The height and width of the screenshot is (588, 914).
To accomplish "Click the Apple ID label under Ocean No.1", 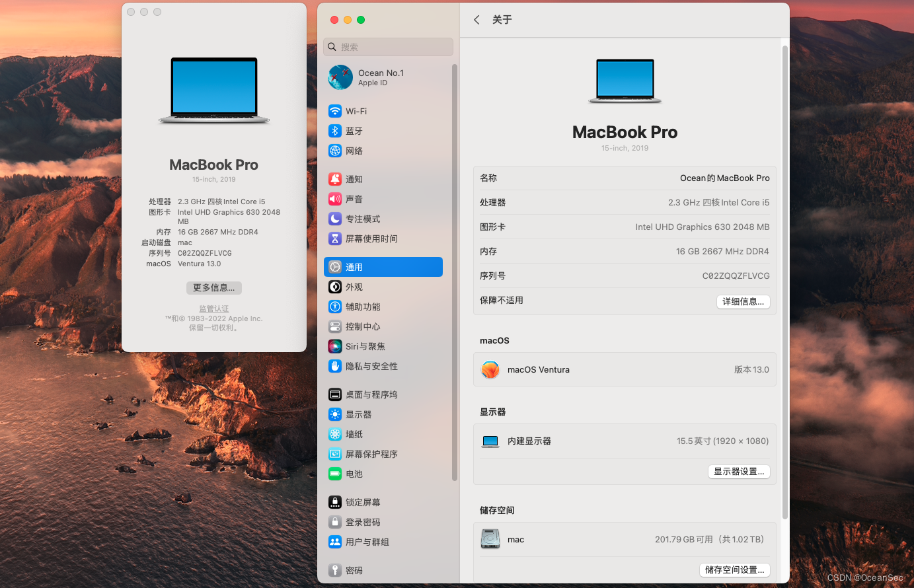I will [x=373, y=83].
